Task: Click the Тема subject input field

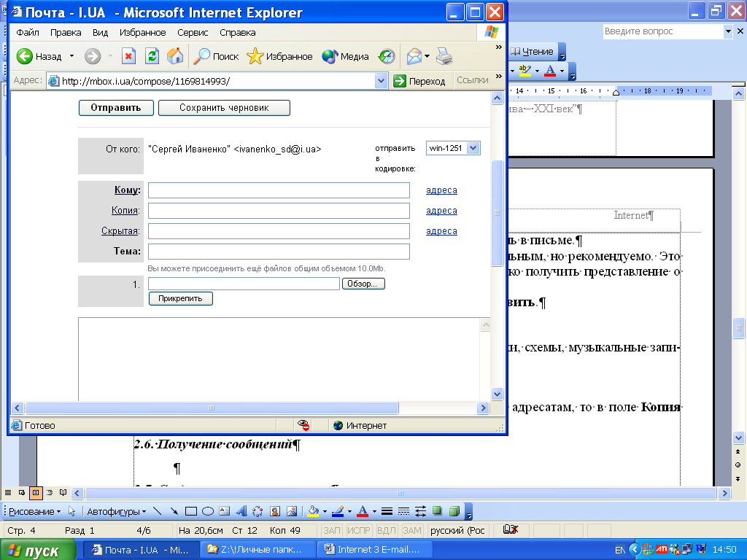Action: tap(279, 252)
